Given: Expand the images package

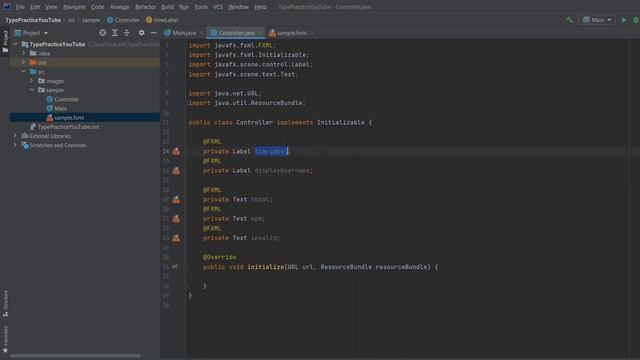Looking at the screenshot, I should coord(31,81).
